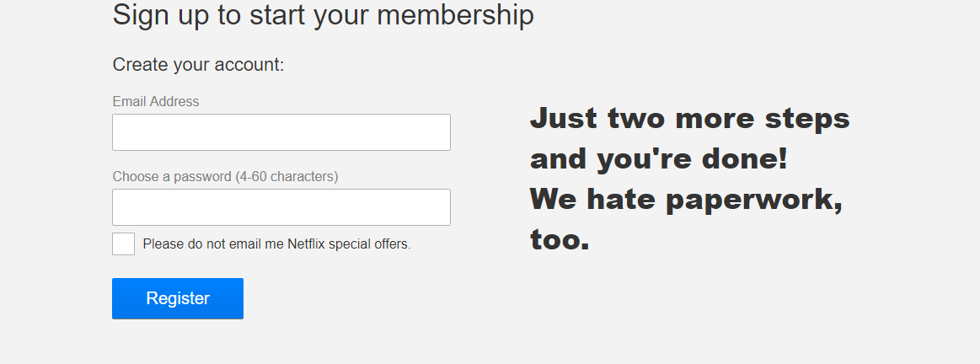Image resolution: width=980 pixels, height=364 pixels.
Task: Focus the Email Address input field
Action: tap(281, 132)
